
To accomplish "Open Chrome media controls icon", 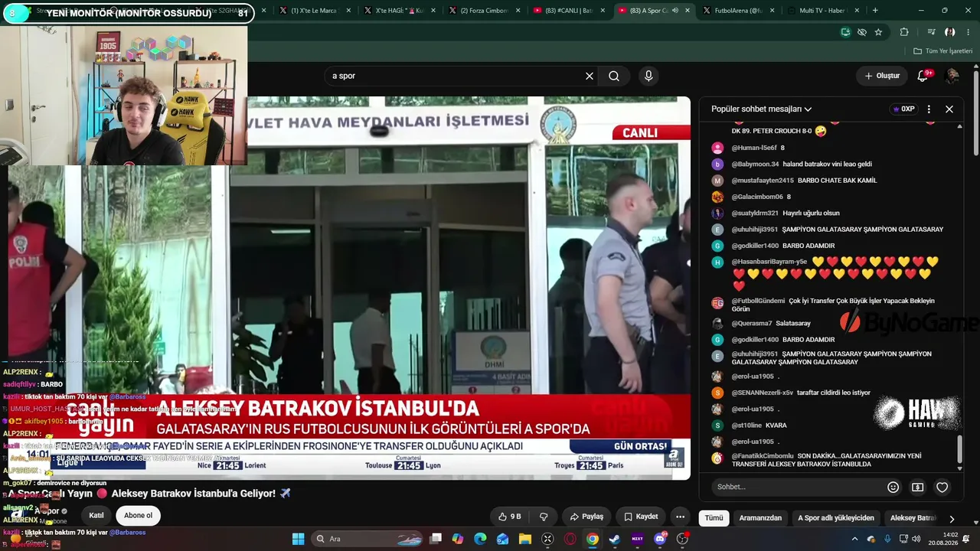I will pos(931,32).
